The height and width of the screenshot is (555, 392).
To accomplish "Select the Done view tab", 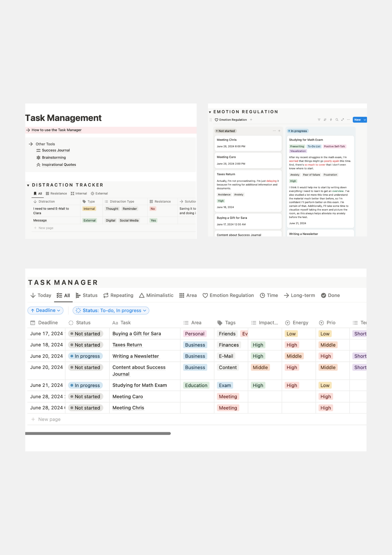I will tap(330, 296).
